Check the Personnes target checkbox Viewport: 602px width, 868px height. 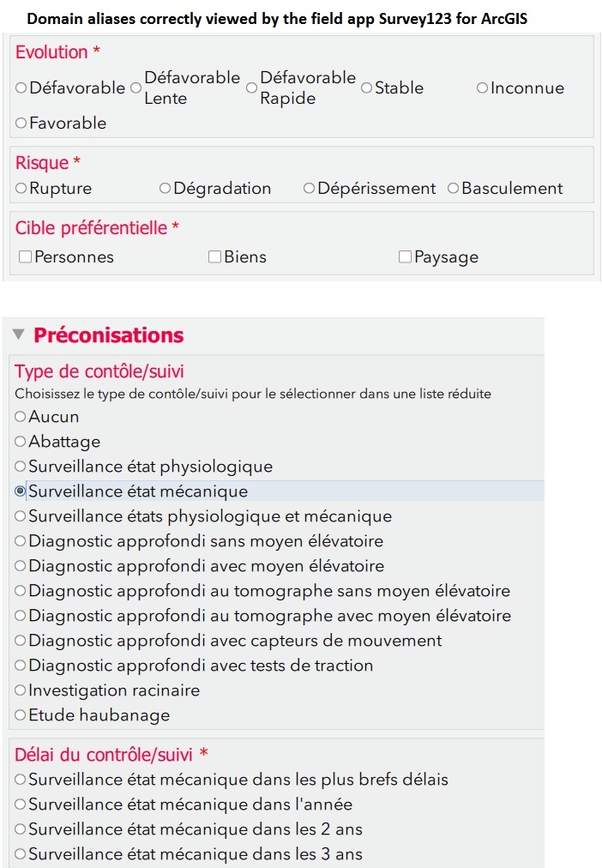click(x=24, y=256)
